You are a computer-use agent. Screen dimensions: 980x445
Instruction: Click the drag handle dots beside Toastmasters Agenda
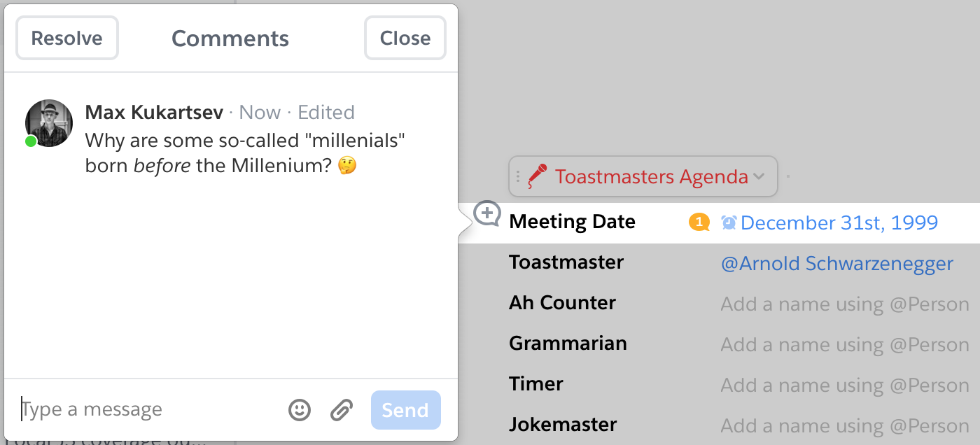518,176
